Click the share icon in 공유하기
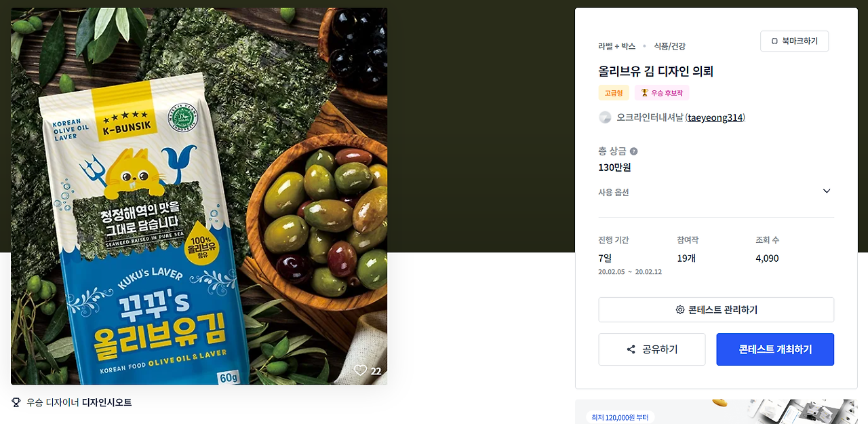The height and width of the screenshot is (424, 868). coord(631,349)
